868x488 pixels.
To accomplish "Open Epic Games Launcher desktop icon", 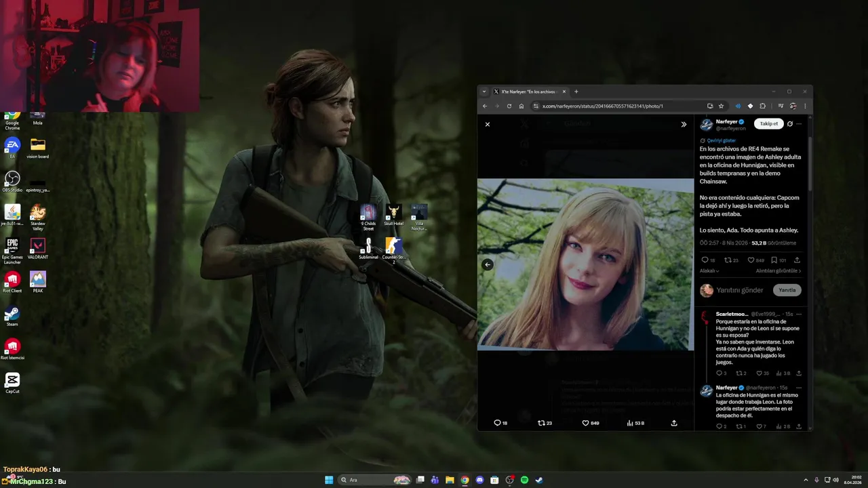I will point(12,251).
